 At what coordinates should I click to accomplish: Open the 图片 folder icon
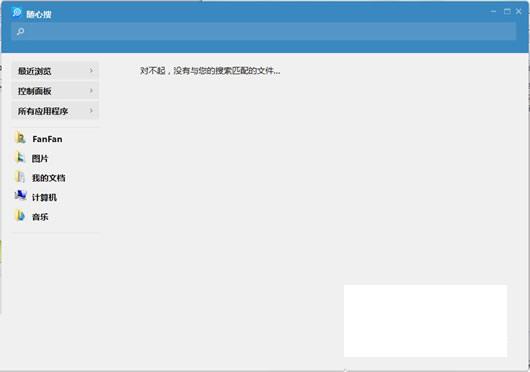(21, 157)
